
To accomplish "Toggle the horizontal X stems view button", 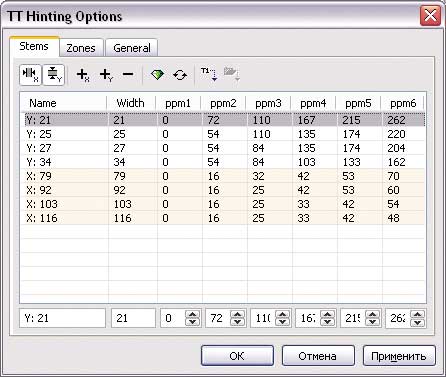I will (x=30, y=75).
